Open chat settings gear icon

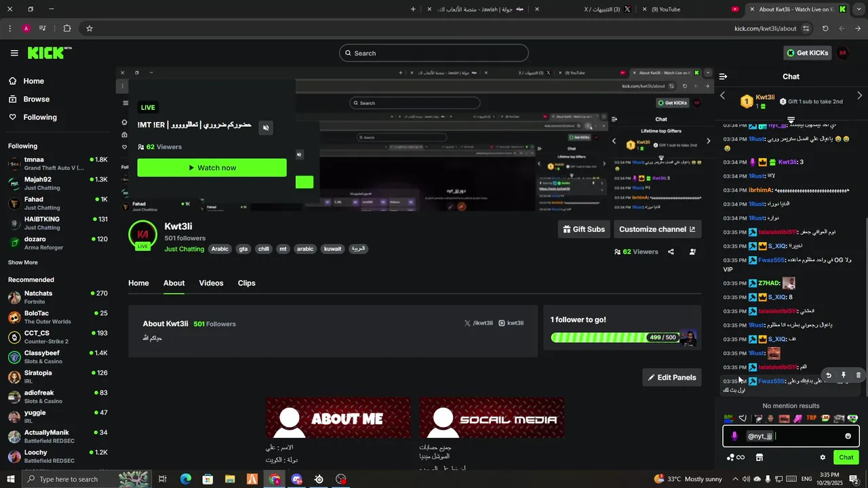point(823,457)
